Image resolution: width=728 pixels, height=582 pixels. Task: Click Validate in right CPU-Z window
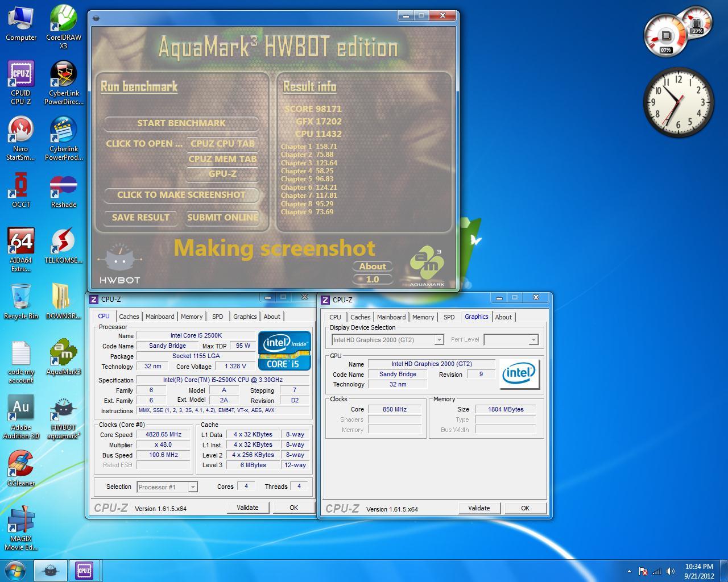479,508
